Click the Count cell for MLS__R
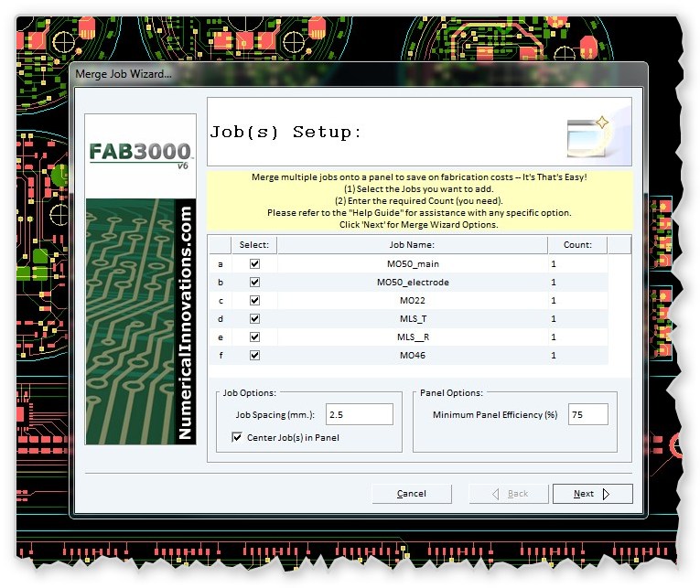 tap(577, 337)
